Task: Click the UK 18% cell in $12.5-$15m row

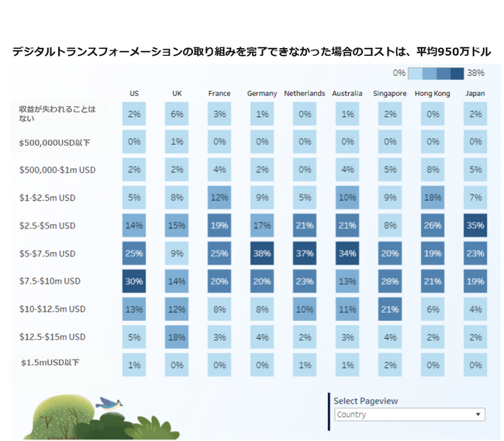Action: [x=177, y=337]
